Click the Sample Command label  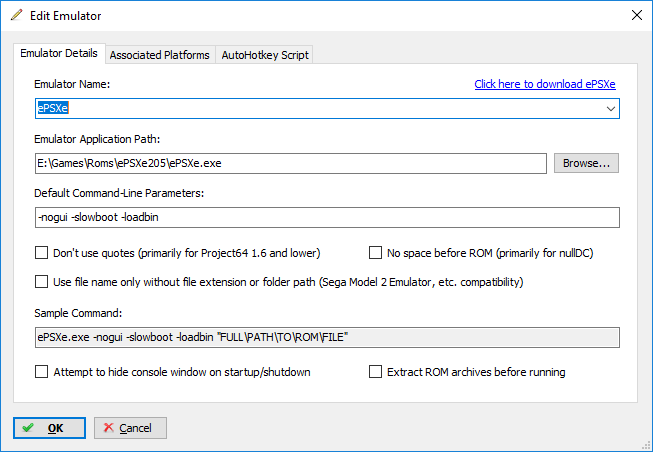point(78,313)
